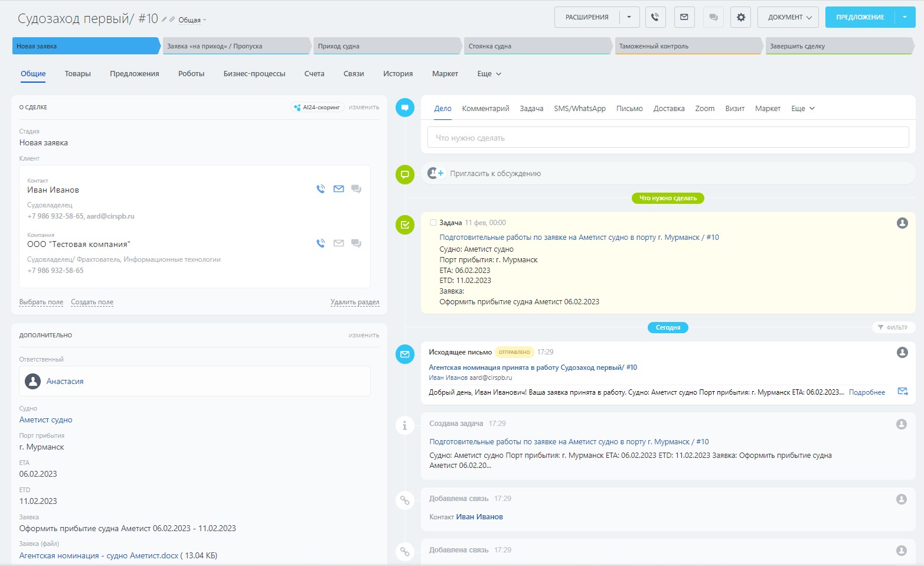This screenshot has width=924, height=566.
Task: Send email to Иван Иванов via envelope icon
Action: pyautogui.click(x=338, y=189)
